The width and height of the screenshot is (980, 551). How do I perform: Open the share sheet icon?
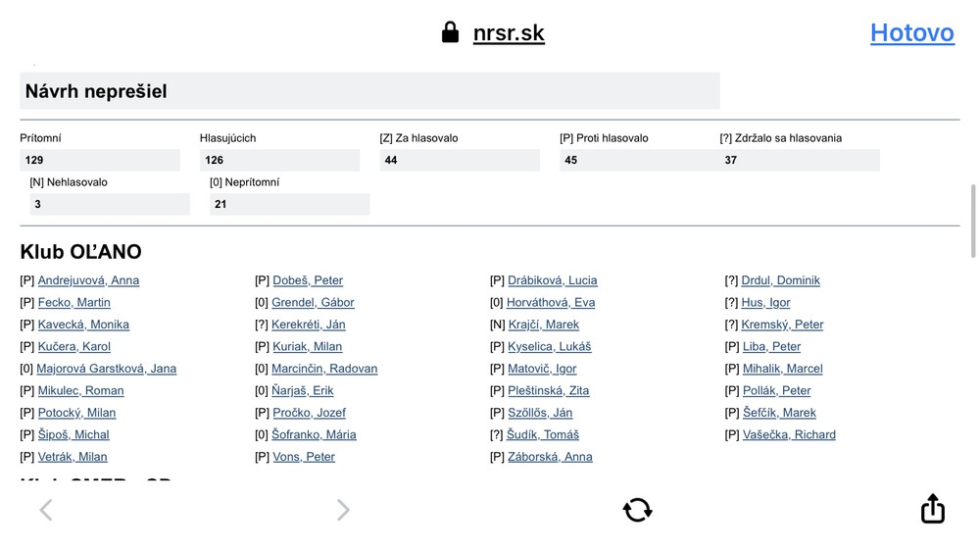pyautogui.click(x=932, y=509)
